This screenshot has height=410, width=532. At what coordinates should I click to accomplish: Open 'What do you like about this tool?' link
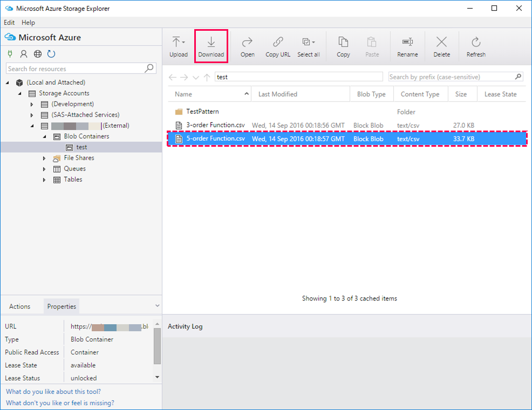pyautogui.click(x=53, y=391)
